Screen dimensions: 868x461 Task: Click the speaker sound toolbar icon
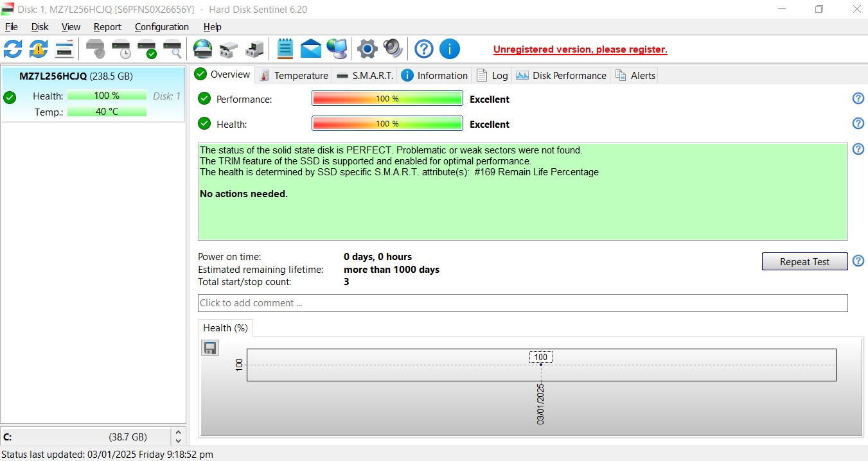[393, 49]
